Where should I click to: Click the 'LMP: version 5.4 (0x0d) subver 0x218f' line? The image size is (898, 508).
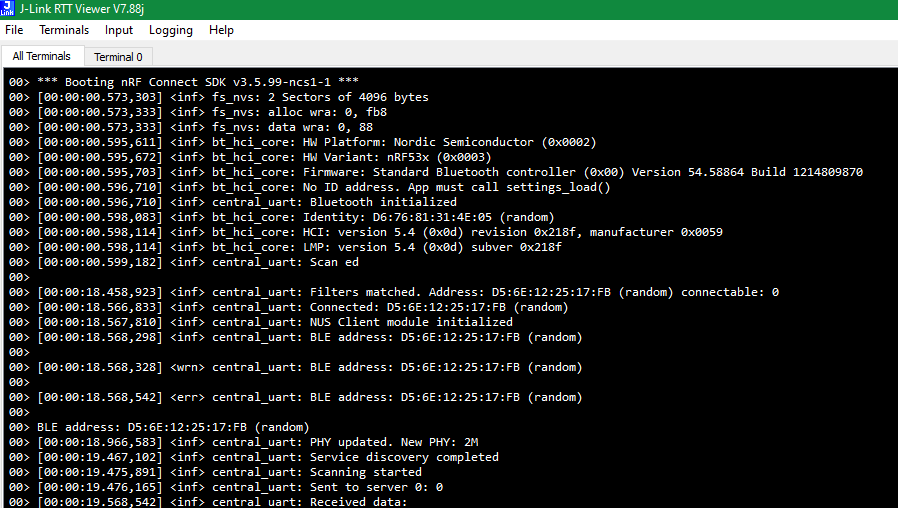285,247
